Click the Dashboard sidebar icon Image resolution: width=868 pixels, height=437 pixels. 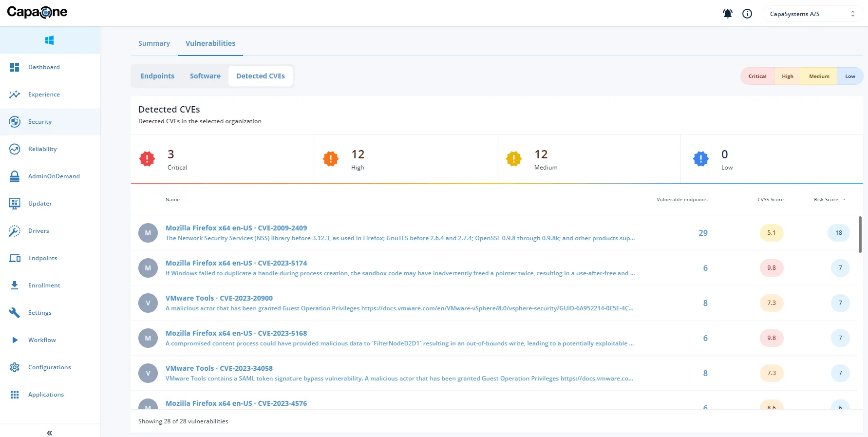15,67
